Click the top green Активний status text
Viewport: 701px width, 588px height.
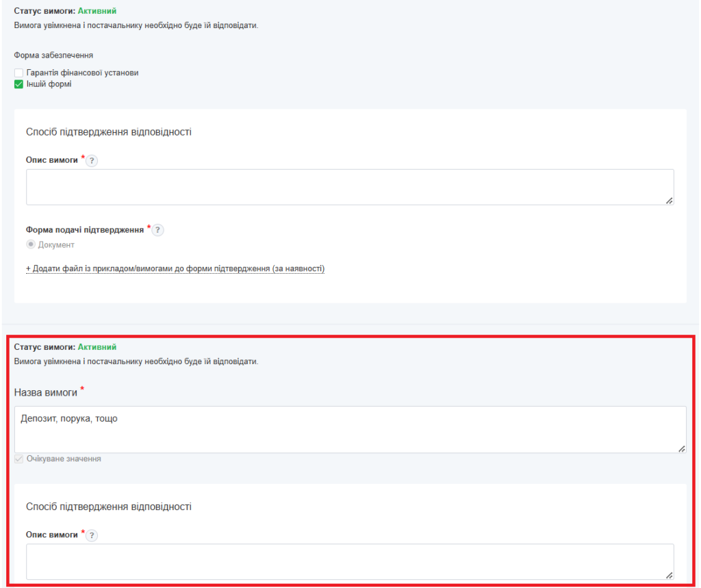[x=97, y=11]
